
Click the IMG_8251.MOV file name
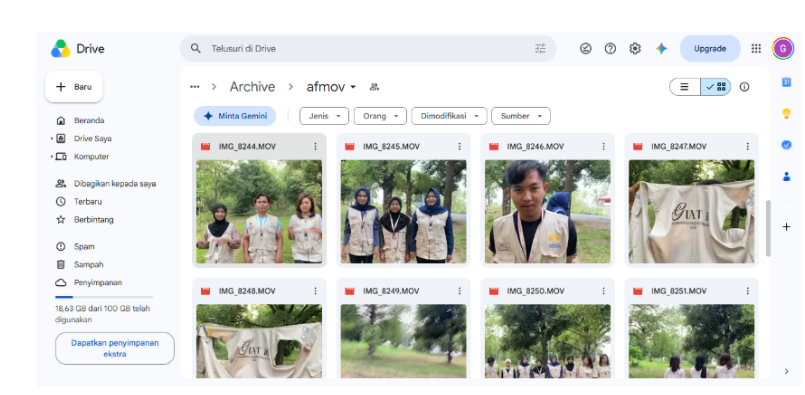(x=679, y=291)
